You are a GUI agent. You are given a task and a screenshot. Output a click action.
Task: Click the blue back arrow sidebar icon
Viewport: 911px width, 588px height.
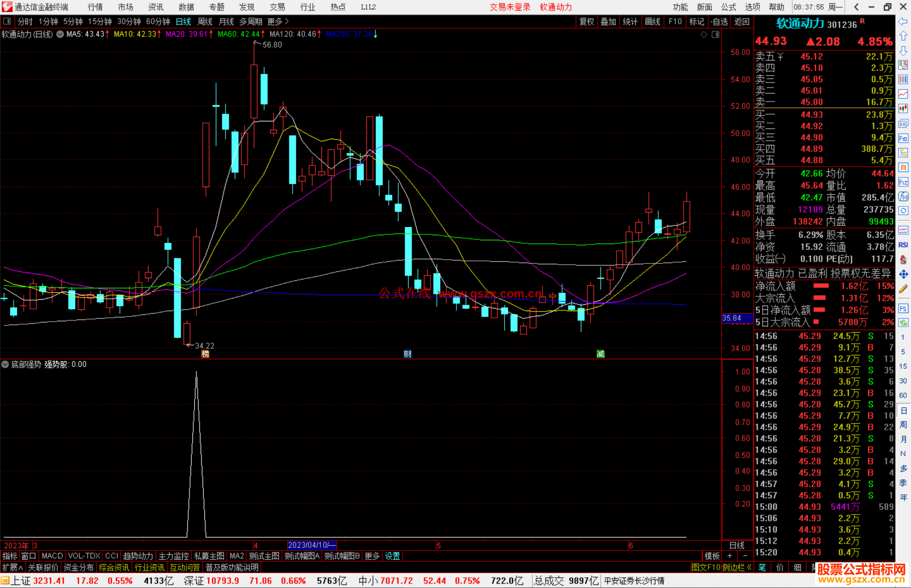(903, 21)
